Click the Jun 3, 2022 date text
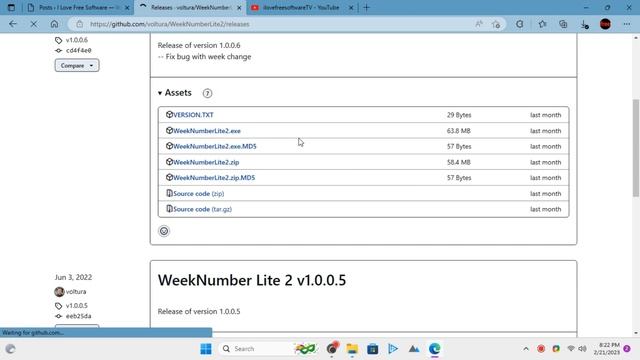Viewport: 640px width, 360px height. (73, 277)
